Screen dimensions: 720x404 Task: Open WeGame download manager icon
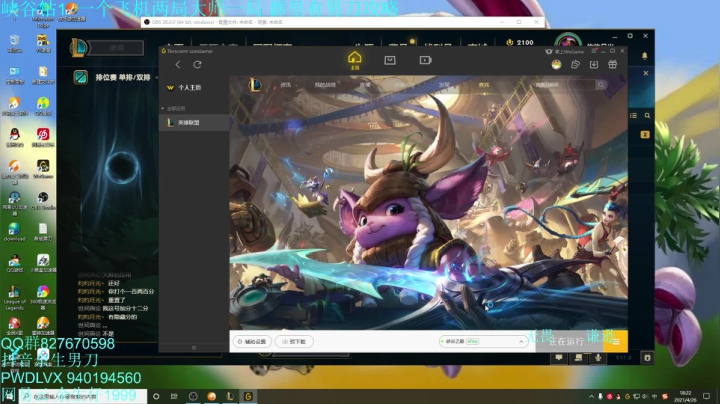coord(594,65)
